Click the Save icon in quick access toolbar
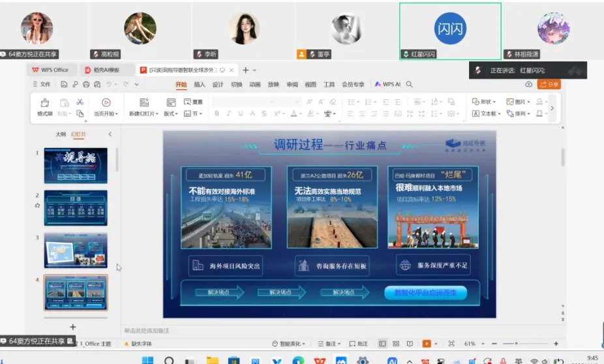Screen dimensions: 604x364 64,84
